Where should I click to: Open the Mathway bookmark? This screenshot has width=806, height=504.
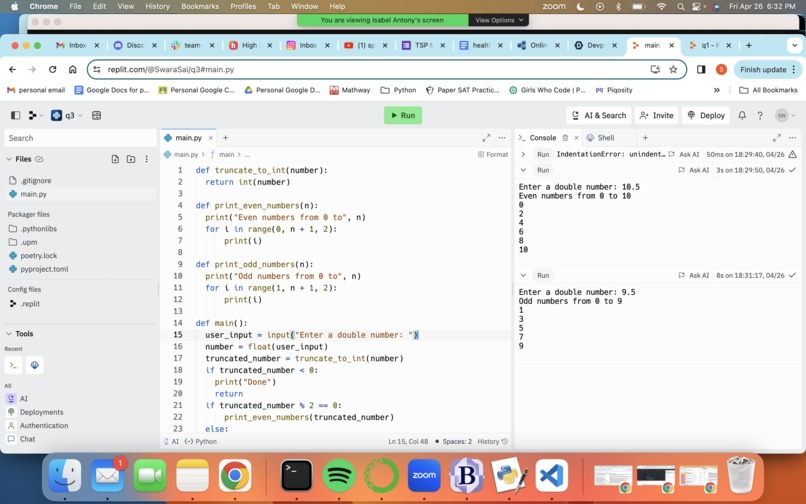[350, 90]
